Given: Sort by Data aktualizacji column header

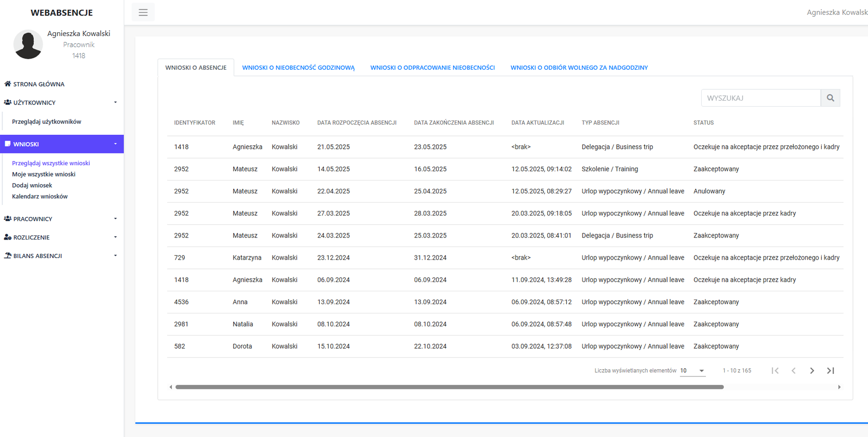Looking at the screenshot, I should click(537, 123).
